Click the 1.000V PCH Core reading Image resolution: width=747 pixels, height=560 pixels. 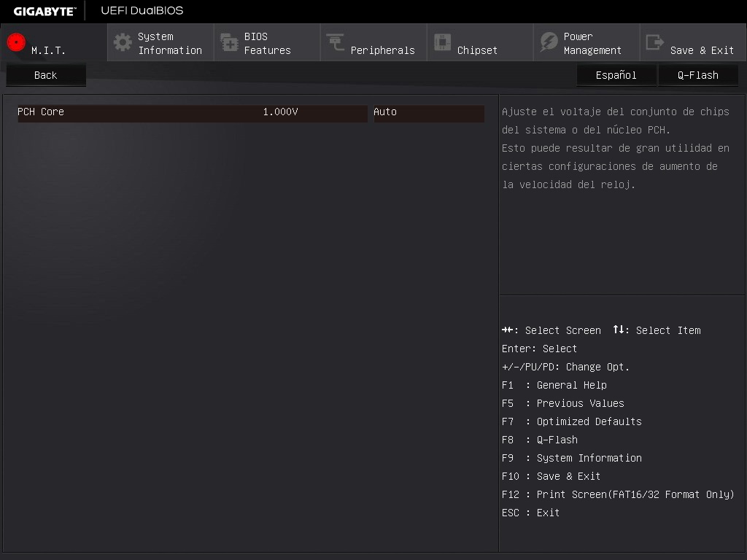click(280, 112)
